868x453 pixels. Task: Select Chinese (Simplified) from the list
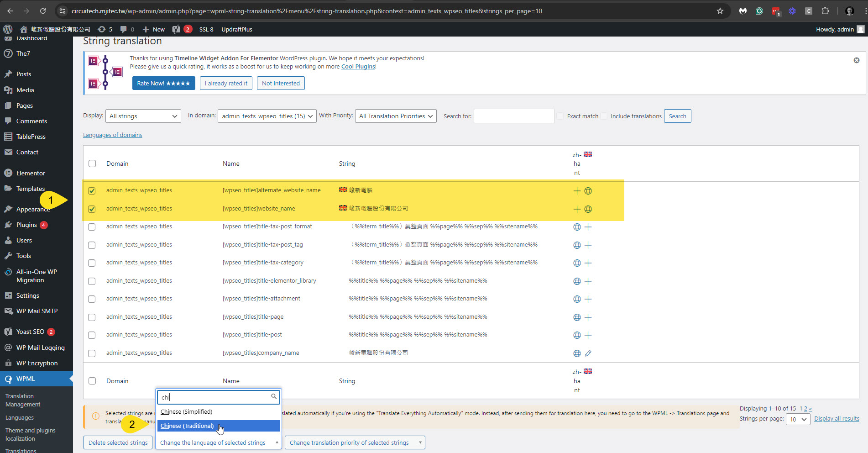coord(219,411)
